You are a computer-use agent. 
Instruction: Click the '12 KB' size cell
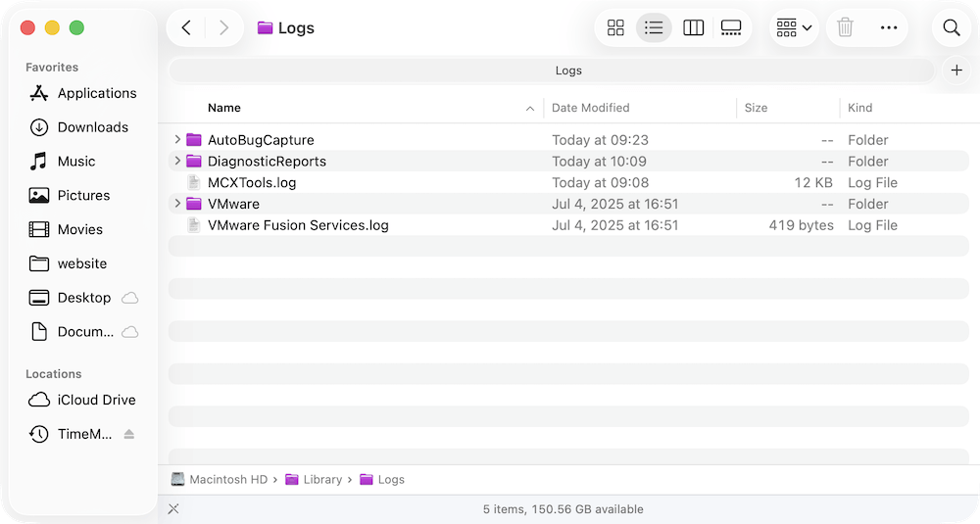tap(813, 183)
